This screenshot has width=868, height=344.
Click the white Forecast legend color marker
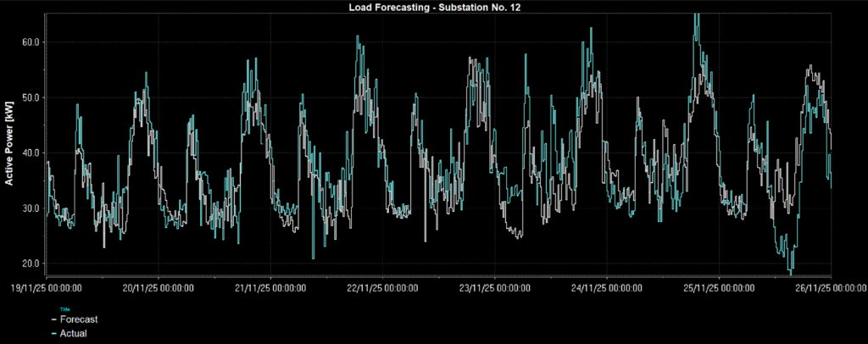pos(53,320)
